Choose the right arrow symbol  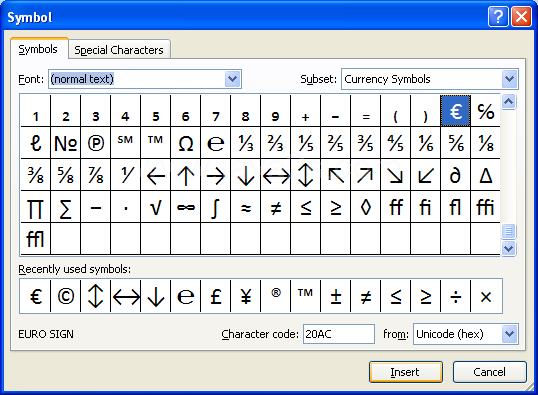click(x=215, y=175)
